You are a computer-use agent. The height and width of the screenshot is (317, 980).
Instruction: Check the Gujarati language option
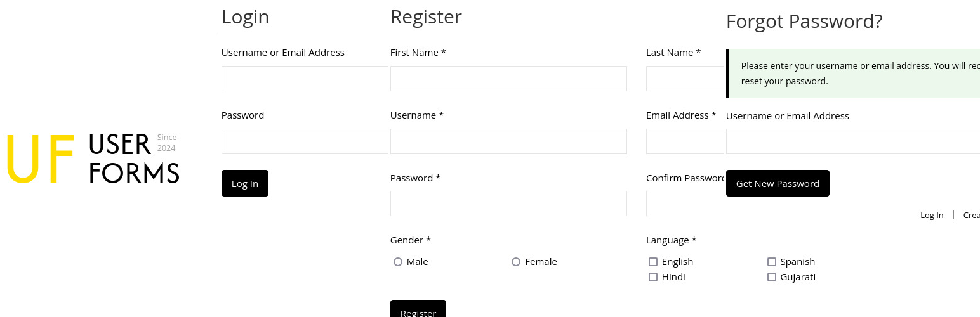pyautogui.click(x=772, y=277)
